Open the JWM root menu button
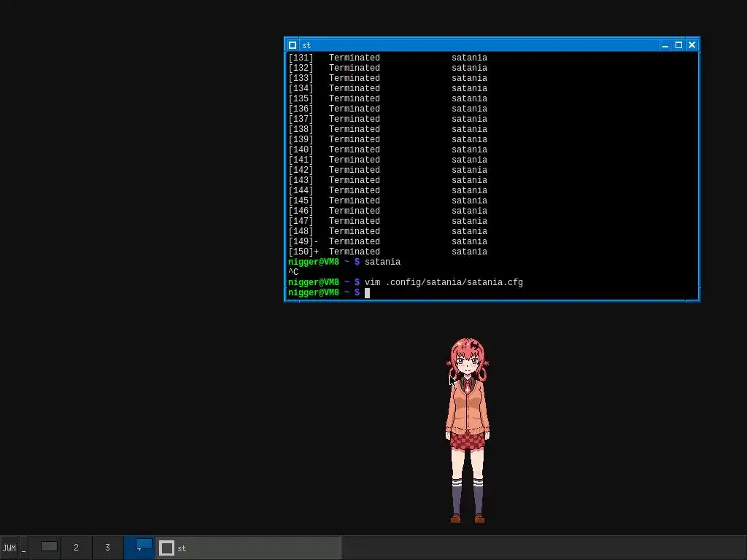747x560 pixels. [9, 548]
